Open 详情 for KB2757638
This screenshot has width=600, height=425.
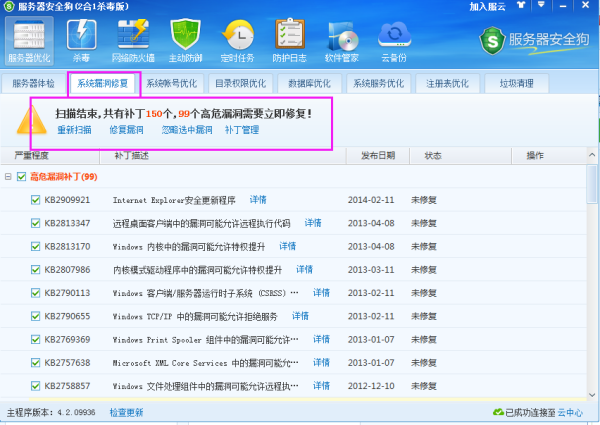pyautogui.click(x=321, y=362)
